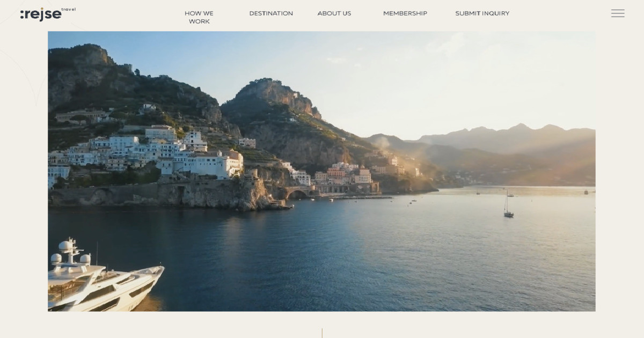This screenshot has height=338, width=644.
Task: Click the Submit Inquiry link
Action: pos(482,13)
